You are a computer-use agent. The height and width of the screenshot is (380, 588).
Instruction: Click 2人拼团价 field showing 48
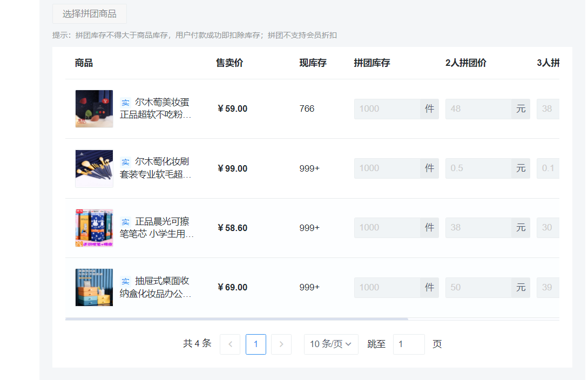click(x=478, y=108)
